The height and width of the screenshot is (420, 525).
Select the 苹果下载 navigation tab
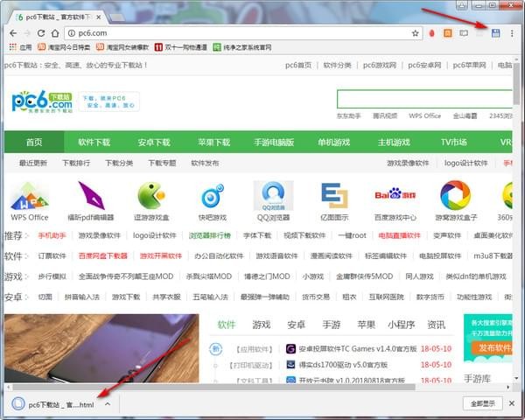(x=214, y=142)
